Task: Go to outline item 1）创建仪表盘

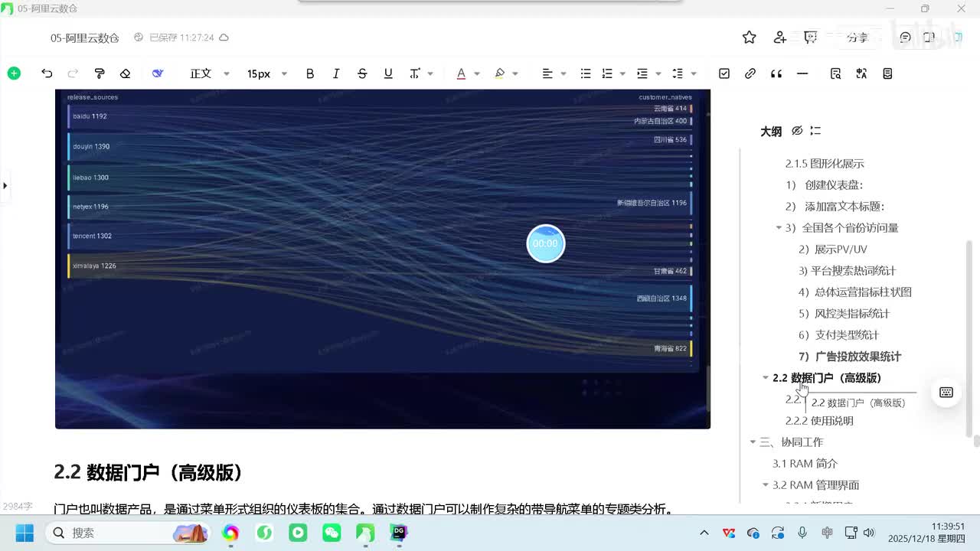Action: pos(825,184)
